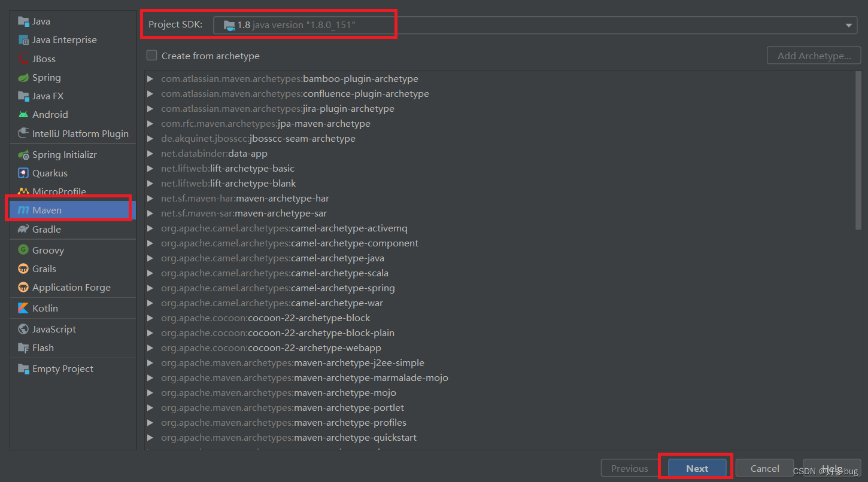Select maven-archetype-marmalade-mojo row
The height and width of the screenshot is (482, 868).
click(500, 378)
